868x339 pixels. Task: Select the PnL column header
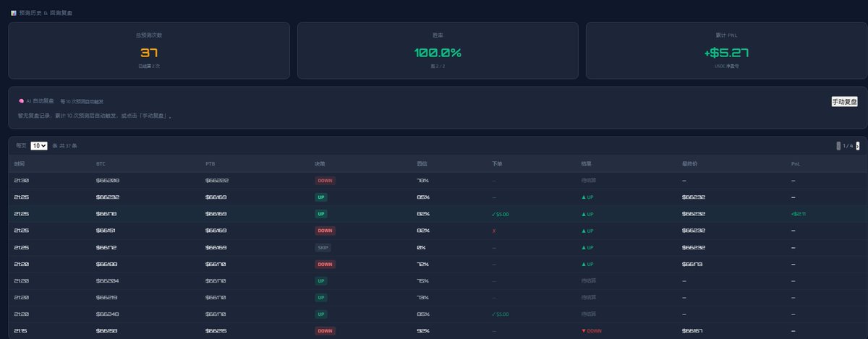(x=796, y=163)
